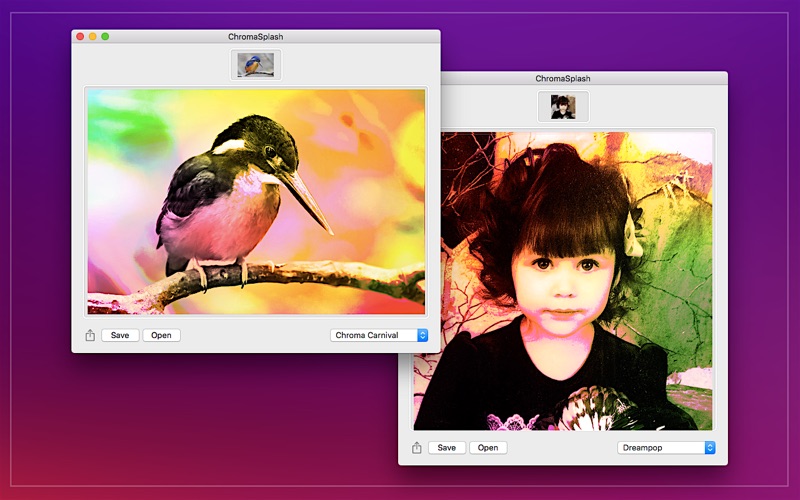This screenshot has width=800, height=500.
Task: Minimize the front ChromaSplash window
Action: pos(92,36)
